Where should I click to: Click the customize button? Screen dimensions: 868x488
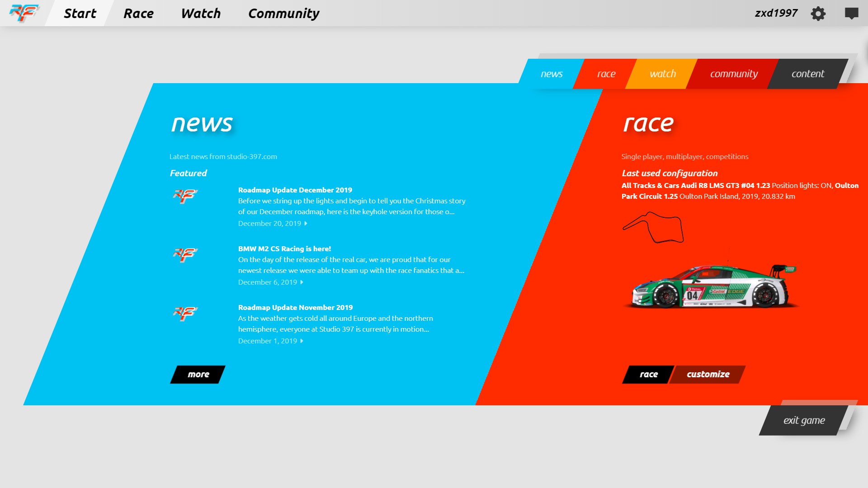pos(708,375)
